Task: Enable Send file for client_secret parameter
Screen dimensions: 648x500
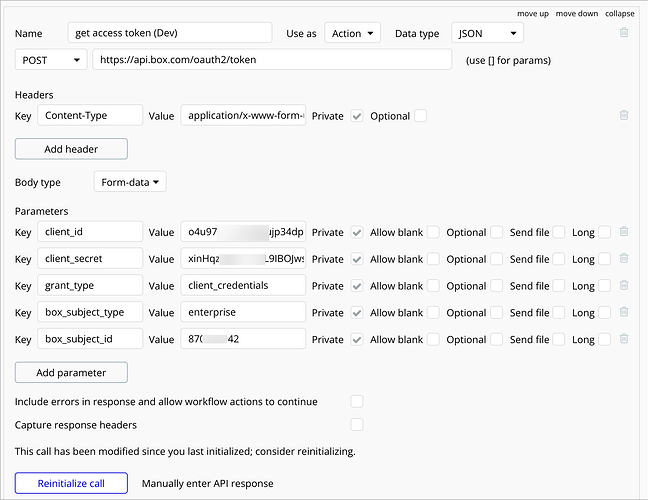Action: (559, 259)
